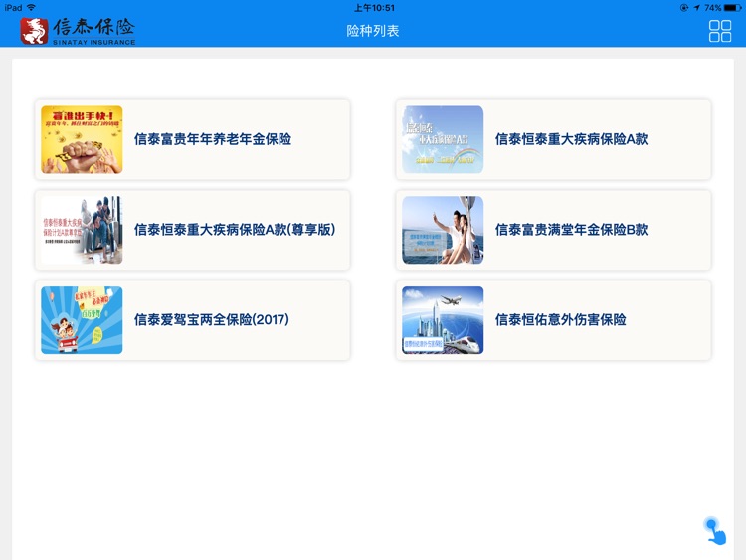746x560 pixels.
Task: Tap the blue touch-pointer icon
Action: click(x=715, y=530)
